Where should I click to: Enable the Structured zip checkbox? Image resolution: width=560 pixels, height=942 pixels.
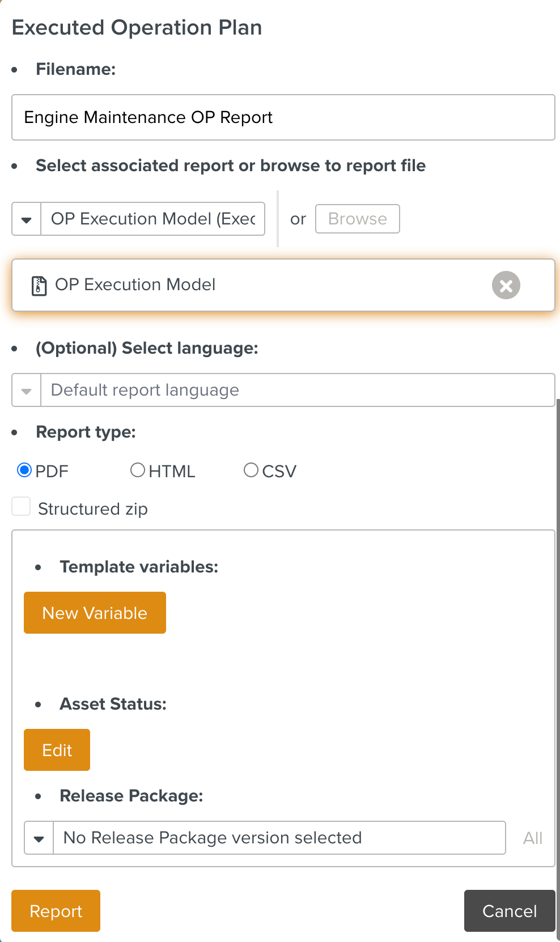click(x=22, y=507)
